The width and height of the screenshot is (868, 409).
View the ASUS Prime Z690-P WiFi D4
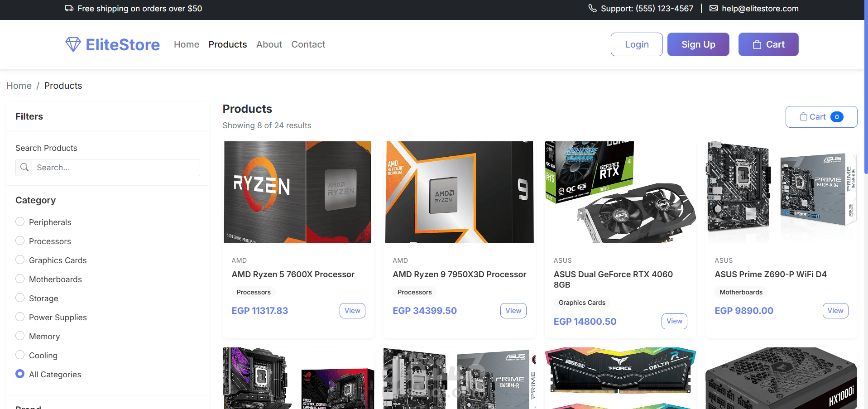tap(835, 311)
